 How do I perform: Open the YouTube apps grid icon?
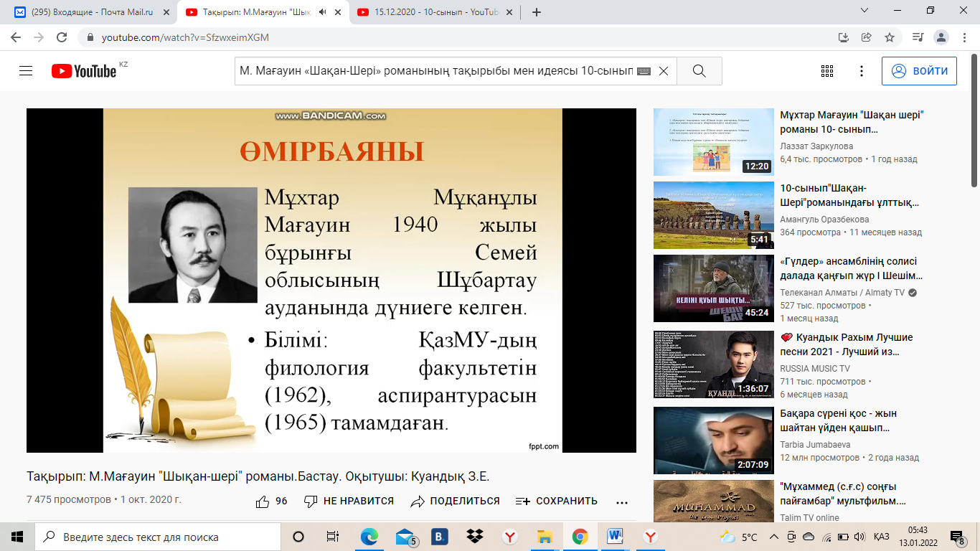coord(826,71)
